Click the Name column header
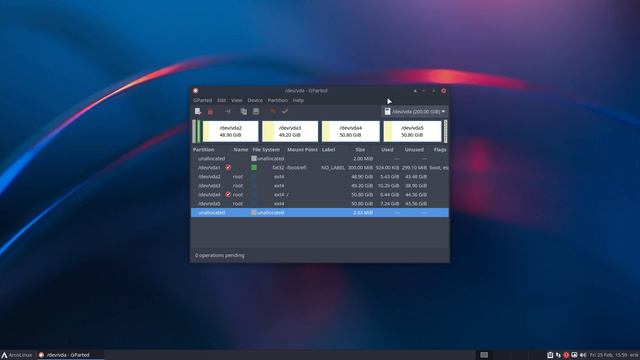Image resolution: width=640 pixels, height=360 pixels. pos(240,150)
